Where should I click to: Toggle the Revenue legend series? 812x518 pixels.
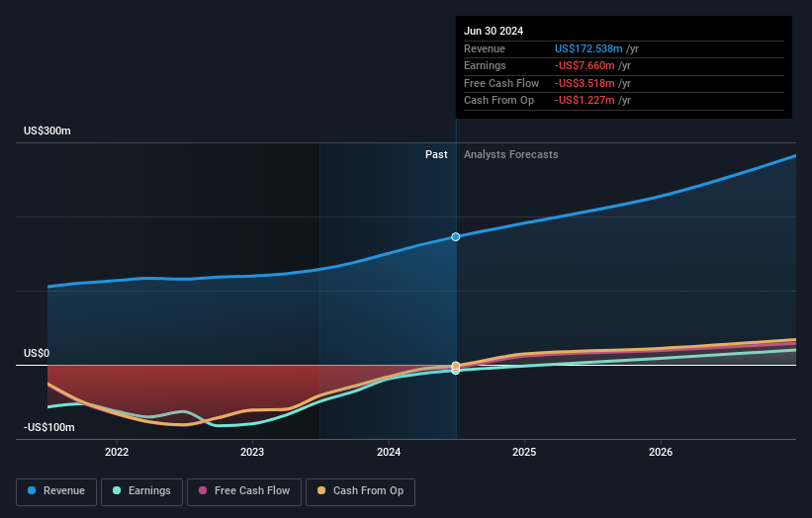pos(56,491)
